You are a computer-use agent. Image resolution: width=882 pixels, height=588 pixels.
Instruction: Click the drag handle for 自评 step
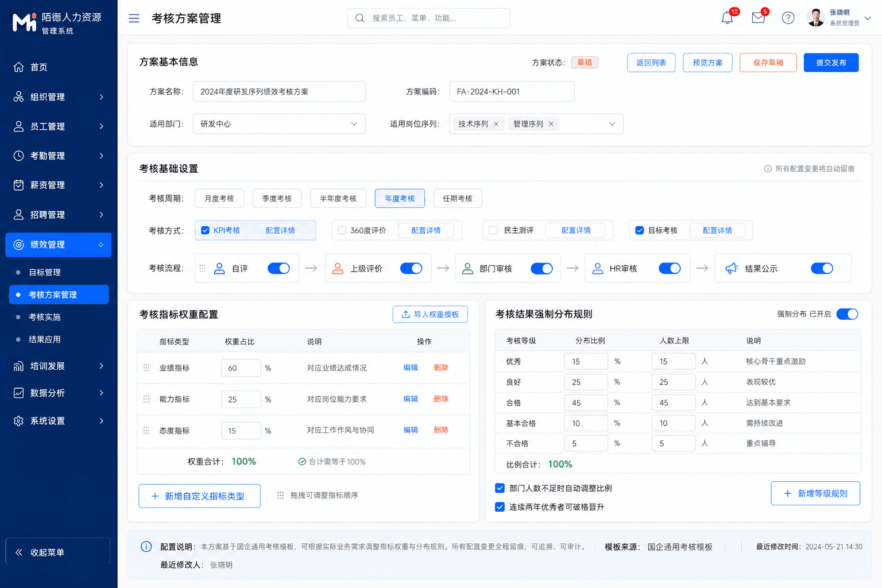coord(203,268)
